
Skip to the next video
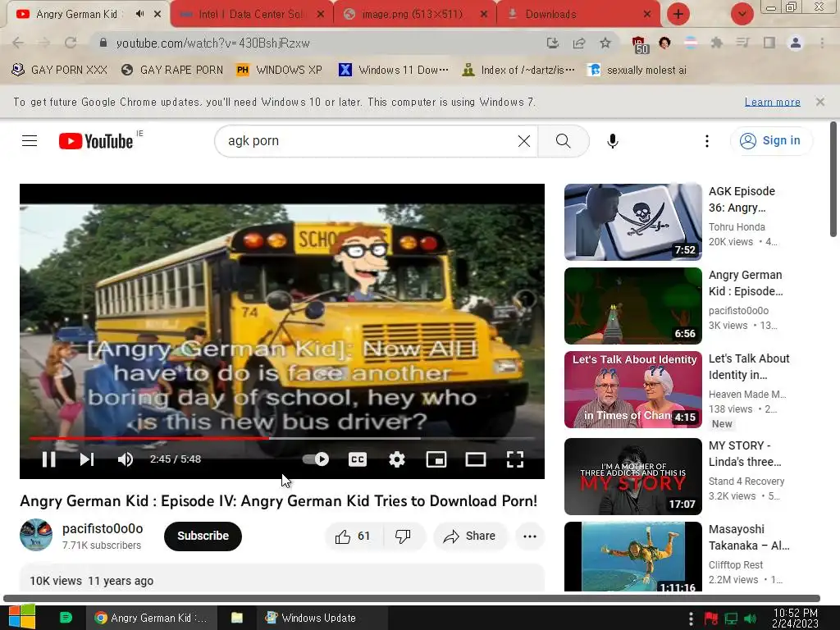pyautogui.click(x=87, y=459)
